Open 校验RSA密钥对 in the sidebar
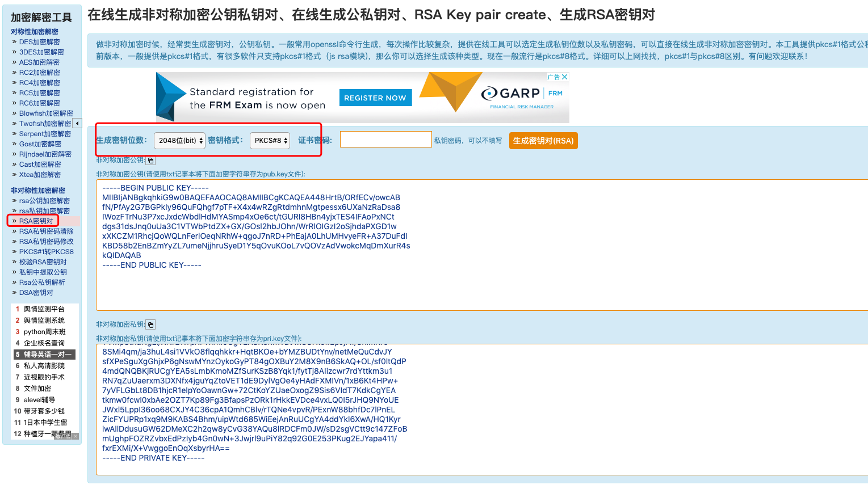Screen dimensions: 868x485 pyautogui.click(x=43, y=262)
